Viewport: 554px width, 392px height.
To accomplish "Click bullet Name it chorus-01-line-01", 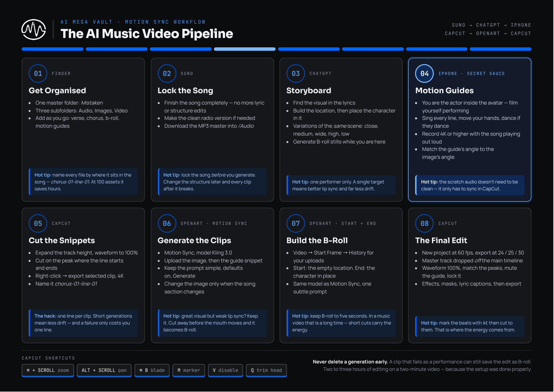I will tap(66, 284).
